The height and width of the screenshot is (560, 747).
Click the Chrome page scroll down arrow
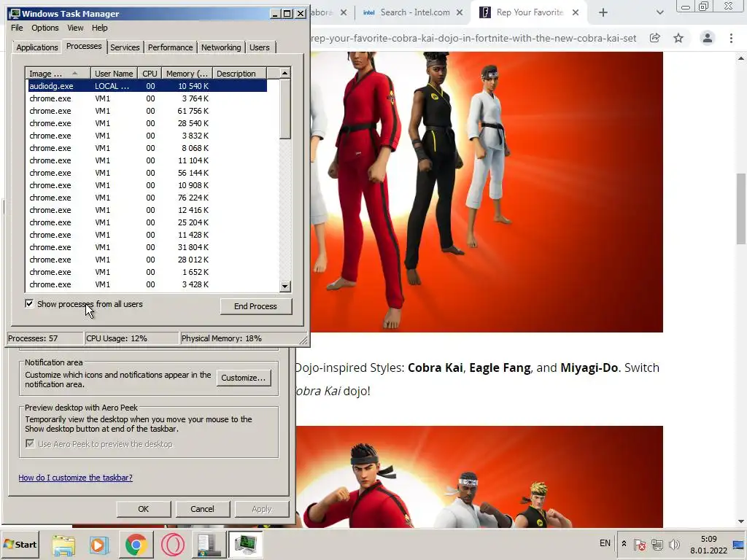click(x=741, y=522)
